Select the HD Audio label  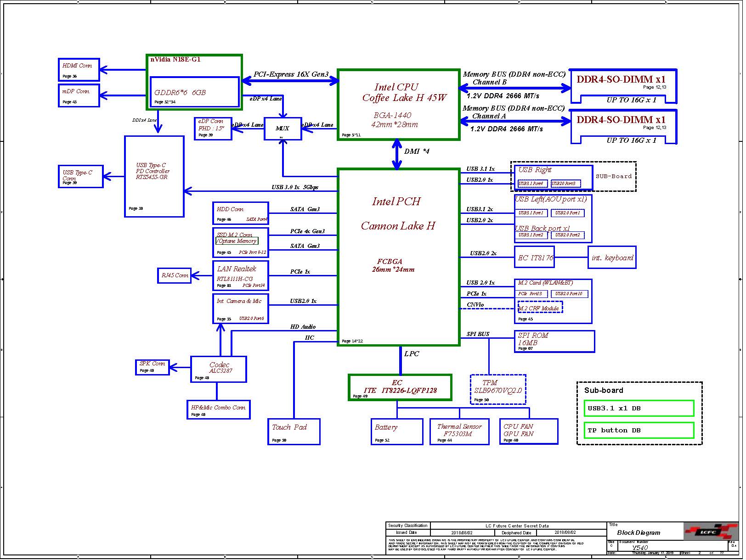tap(303, 327)
